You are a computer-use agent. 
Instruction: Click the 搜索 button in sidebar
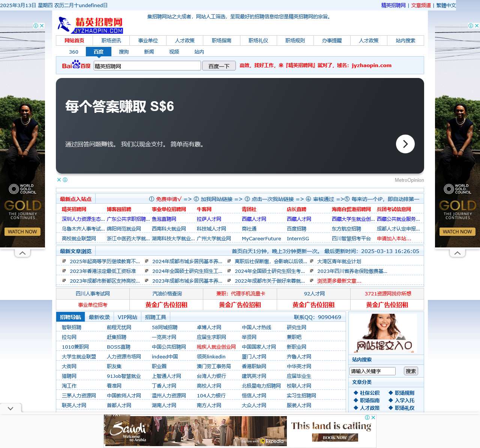[411, 371]
